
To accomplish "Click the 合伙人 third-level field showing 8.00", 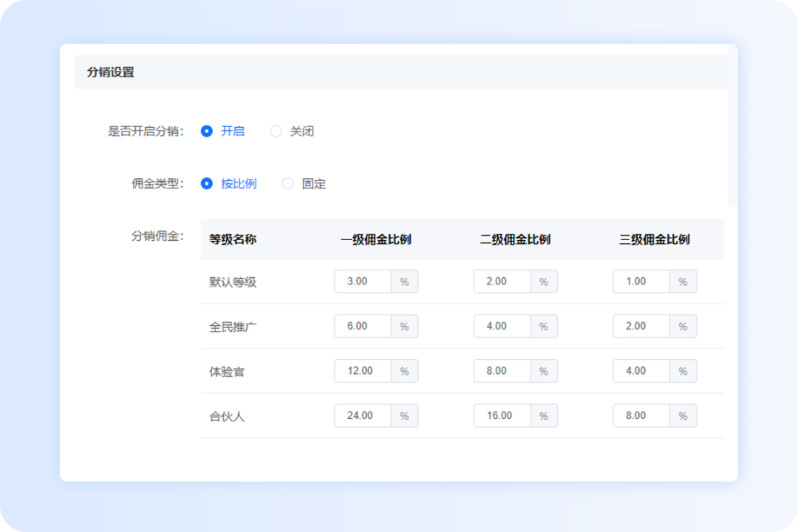I will click(x=640, y=415).
